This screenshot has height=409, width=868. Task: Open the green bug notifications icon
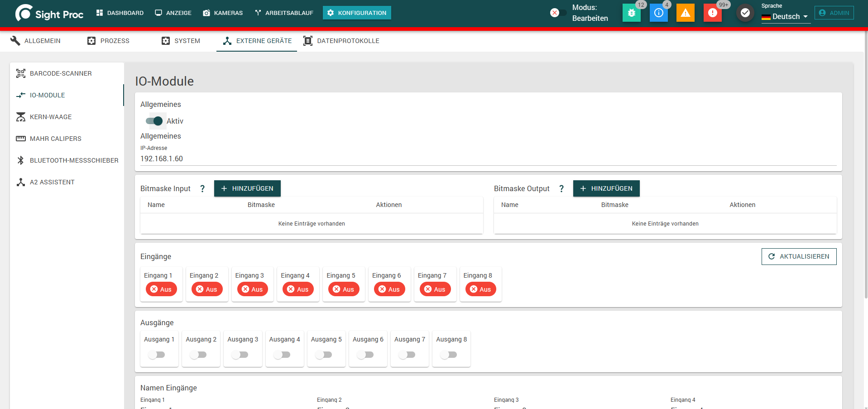(631, 13)
